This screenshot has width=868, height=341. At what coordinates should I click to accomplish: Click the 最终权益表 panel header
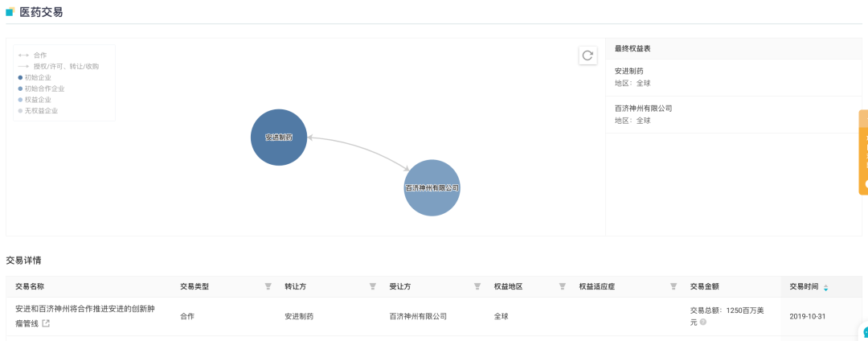[x=734, y=49]
